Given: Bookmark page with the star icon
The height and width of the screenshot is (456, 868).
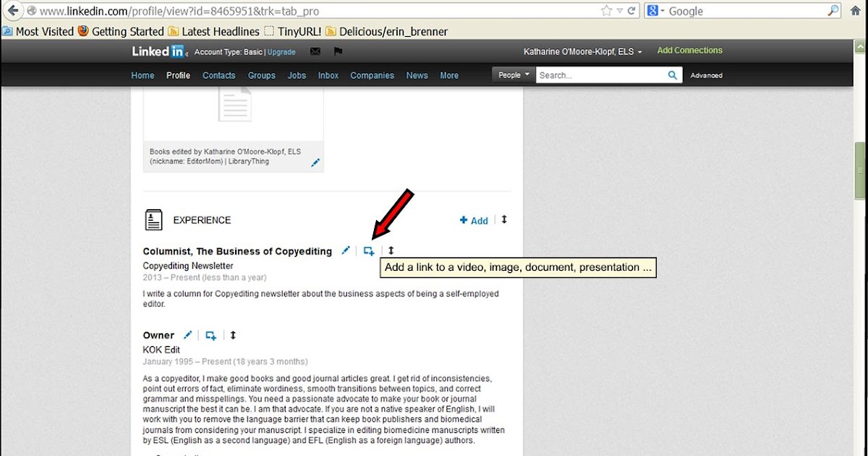Looking at the screenshot, I should click(x=606, y=11).
